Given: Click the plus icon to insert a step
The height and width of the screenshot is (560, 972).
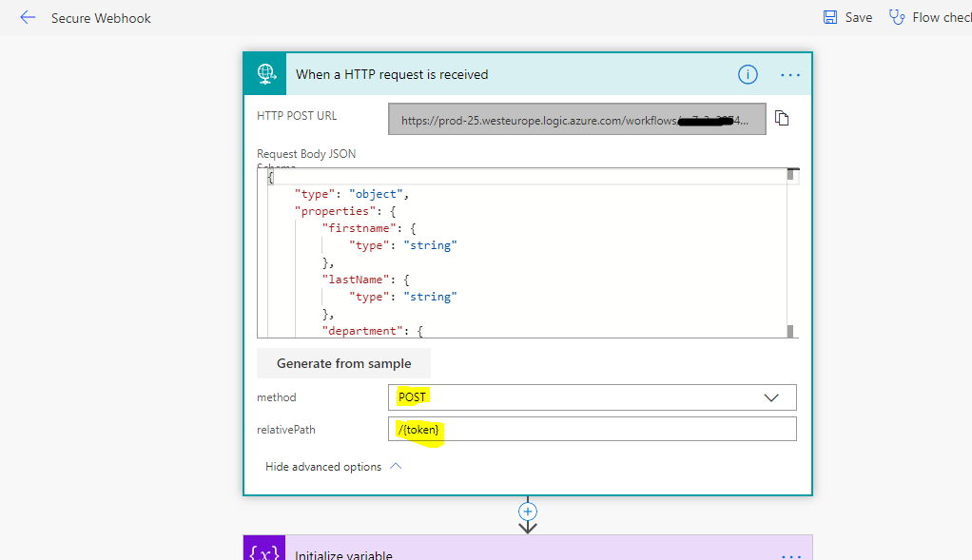Looking at the screenshot, I should coord(527,512).
